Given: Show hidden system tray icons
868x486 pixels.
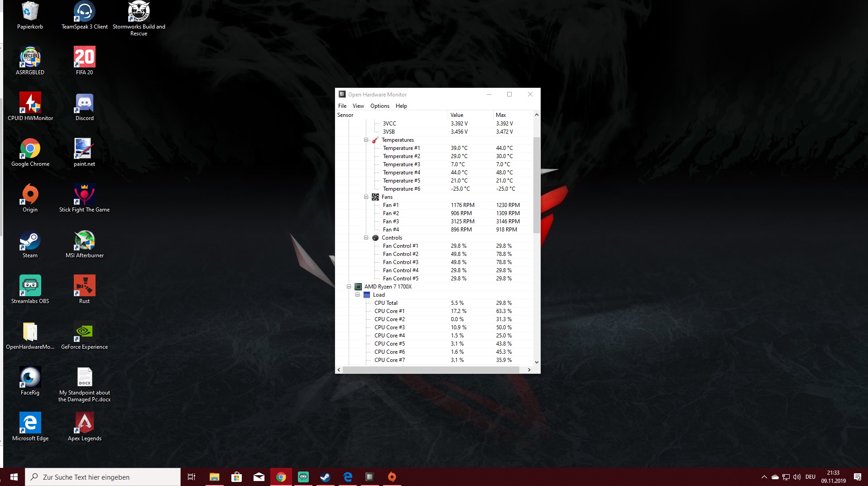Looking at the screenshot, I should [764, 477].
